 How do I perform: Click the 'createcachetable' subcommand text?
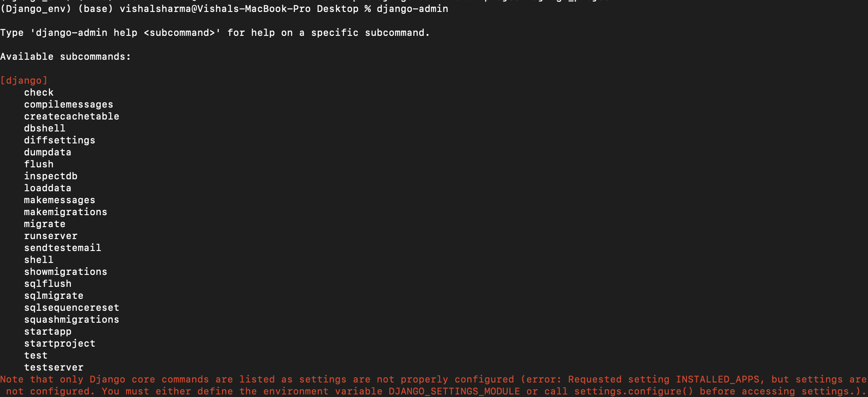tap(72, 117)
